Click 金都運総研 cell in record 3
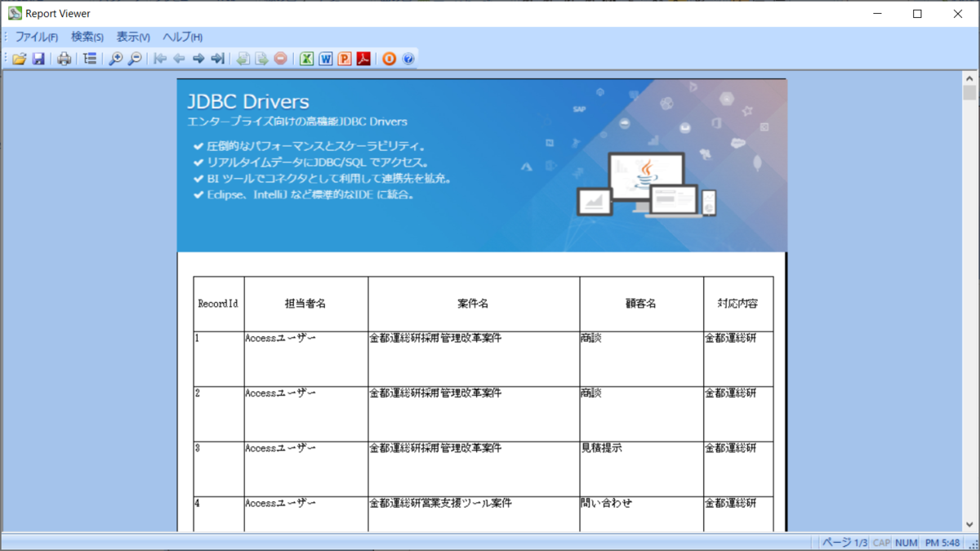Viewport: 980px width, 551px height. (x=738, y=469)
